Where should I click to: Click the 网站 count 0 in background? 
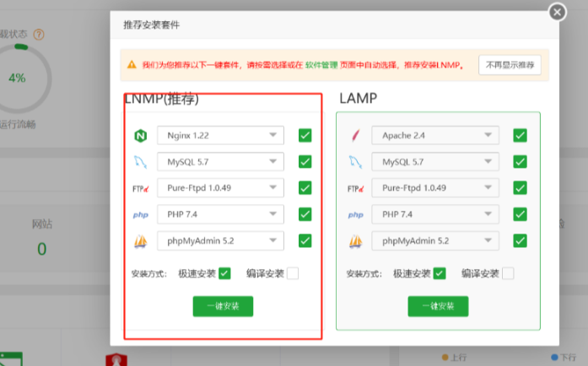pos(41,249)
